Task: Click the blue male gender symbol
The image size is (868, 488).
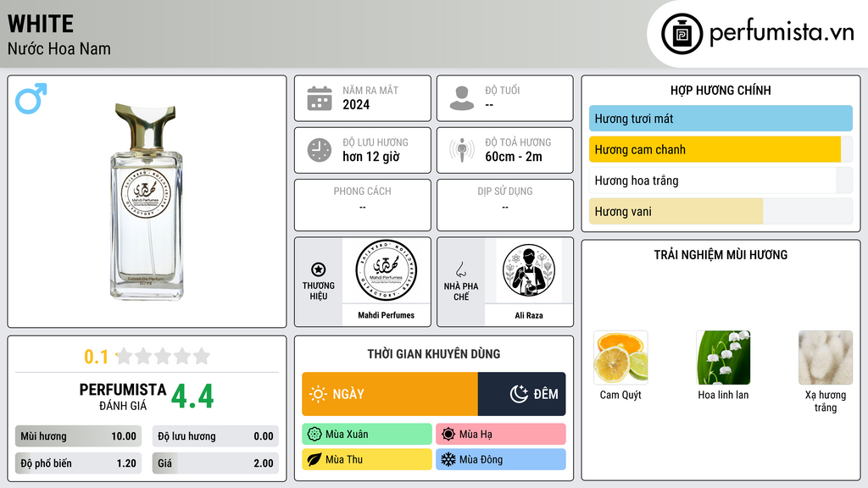Action: click(x=31, y=98)
